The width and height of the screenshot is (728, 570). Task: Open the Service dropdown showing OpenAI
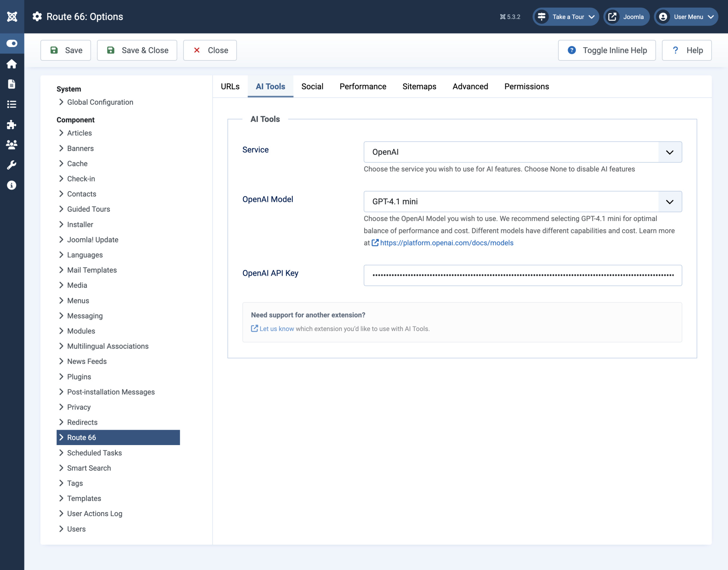(523, 152)
